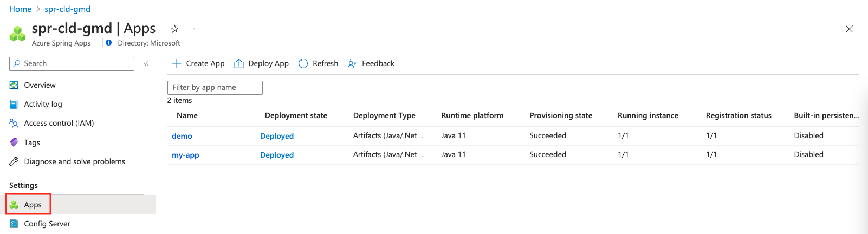This screenshot has height=234, width=868.
Task: Go to Access control (IAM)
Action: click(x=59, y=123)
